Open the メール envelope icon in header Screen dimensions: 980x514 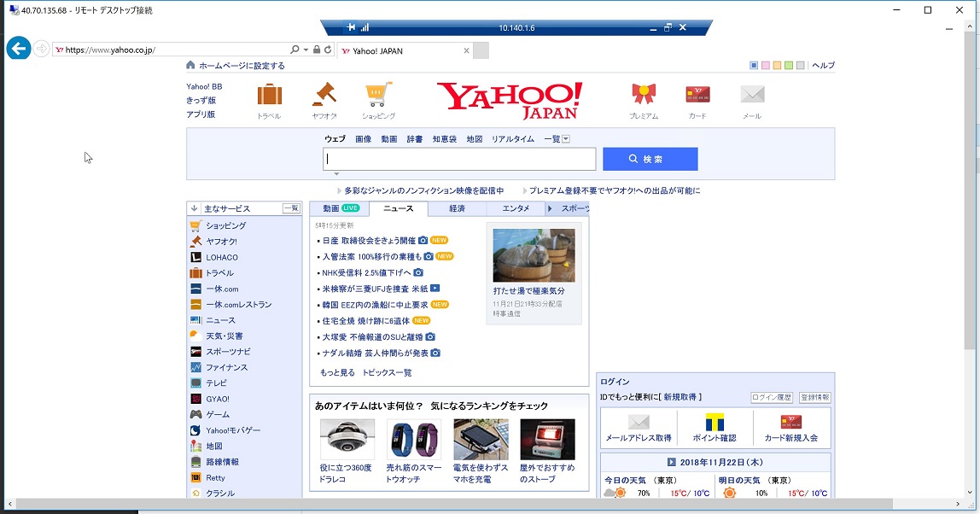(x=753, y=95)
